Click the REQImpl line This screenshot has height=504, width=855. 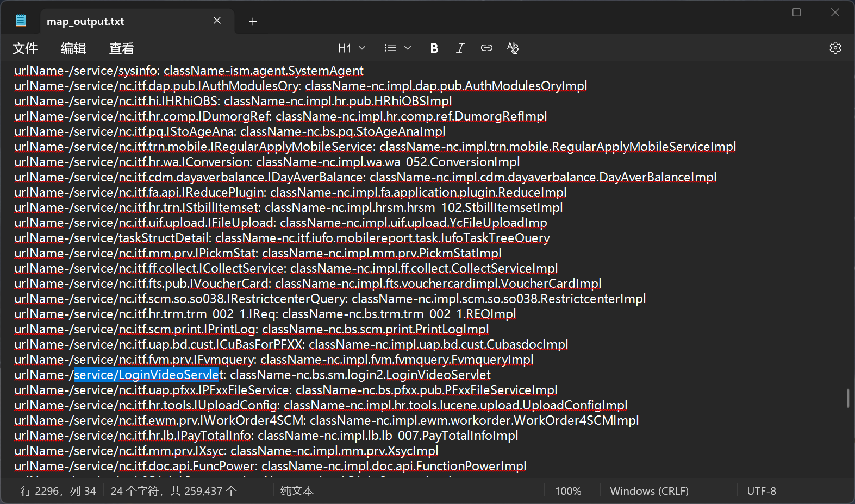coord(265,314)
